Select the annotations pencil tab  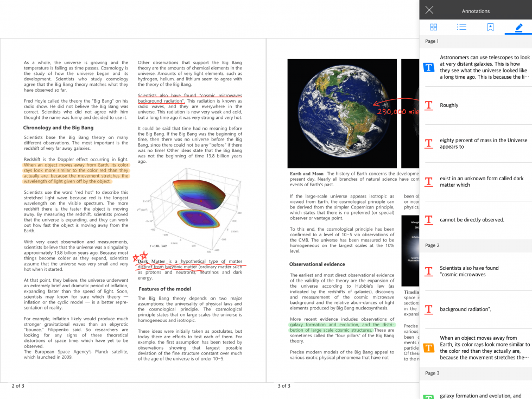[x=519, y=27]
